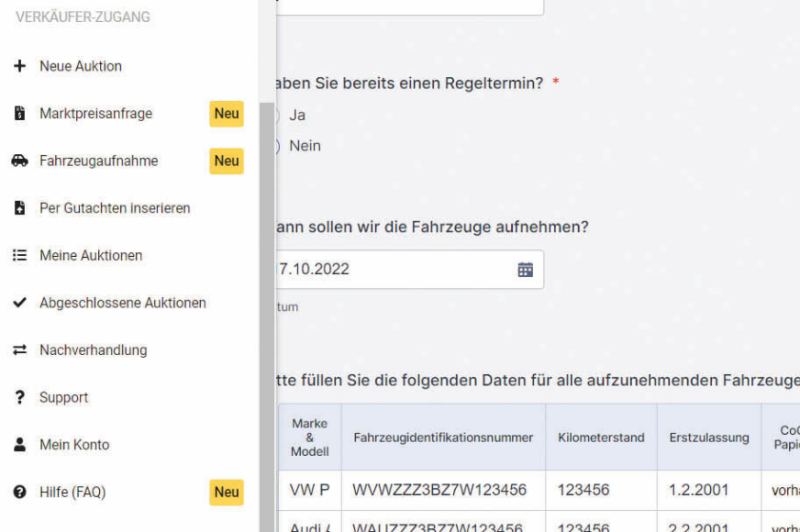Click the sidebar vertical scrollbar
Image resolution: width=800 pixels, height=532 pixels.
266,300
